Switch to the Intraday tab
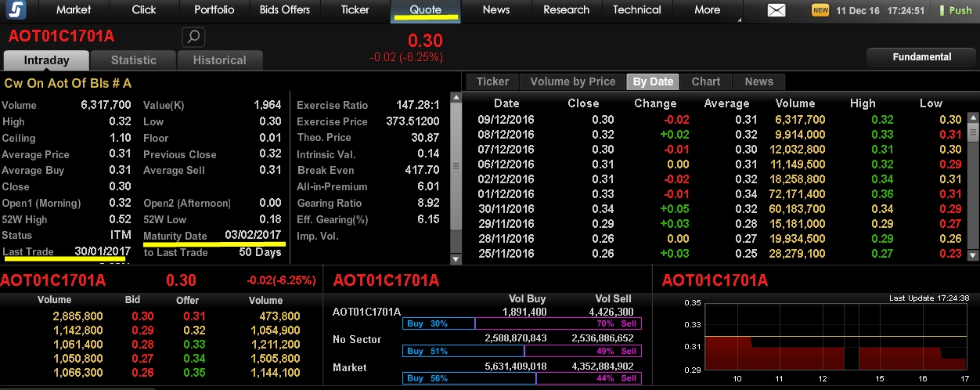The height and width of the screenshot is (390, 980). click(46, 60)
